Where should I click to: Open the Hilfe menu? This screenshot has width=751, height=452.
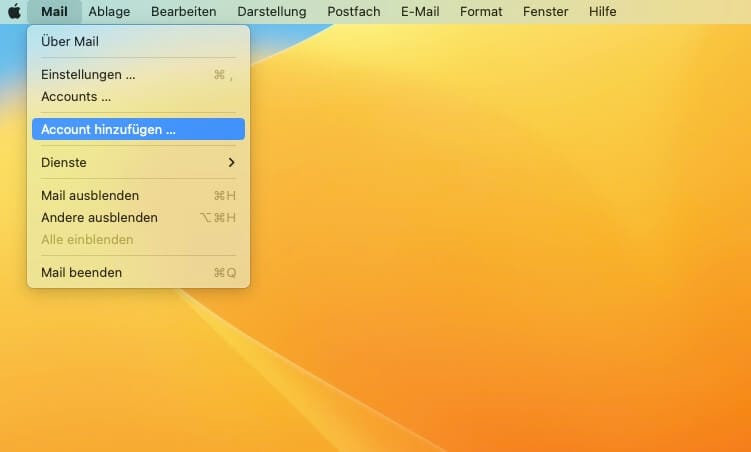[x=603, y=12]
